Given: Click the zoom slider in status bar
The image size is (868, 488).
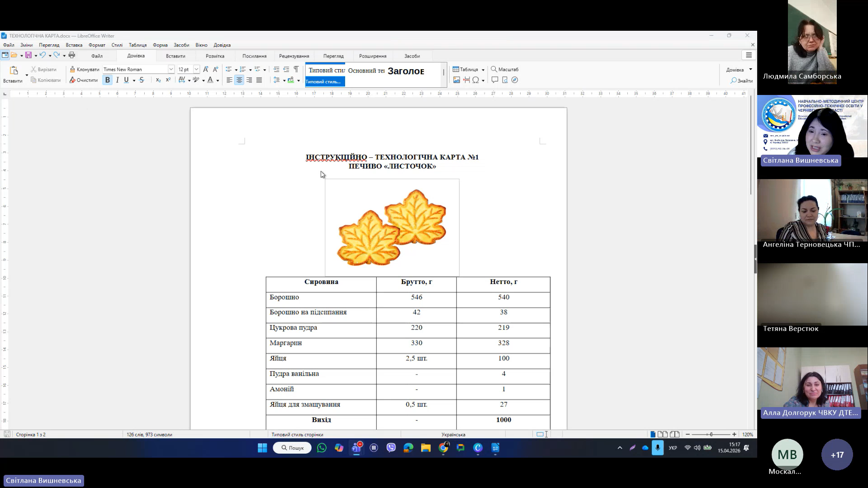Looking at the screenshot, I should click(711, 434).
